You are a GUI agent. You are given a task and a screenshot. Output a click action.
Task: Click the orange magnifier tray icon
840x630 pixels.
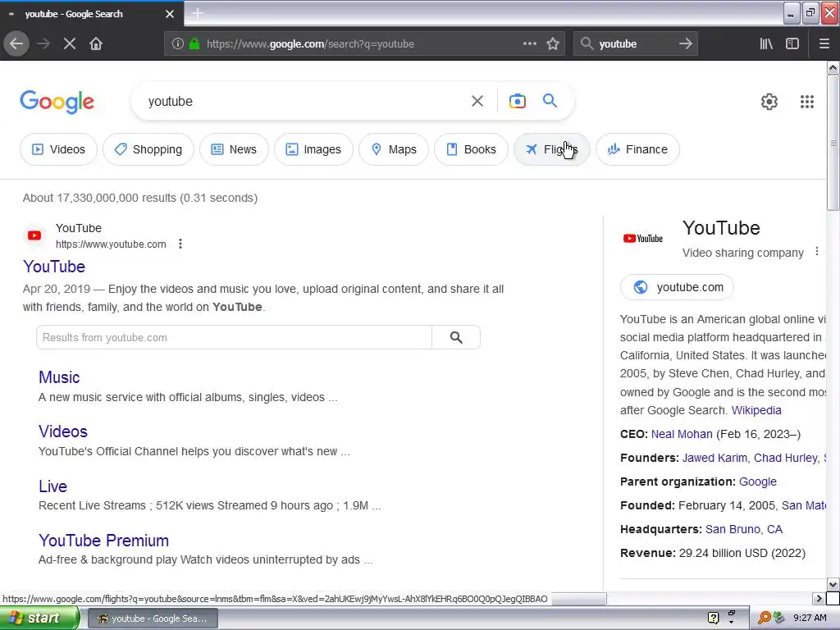(x=764, y=619)
